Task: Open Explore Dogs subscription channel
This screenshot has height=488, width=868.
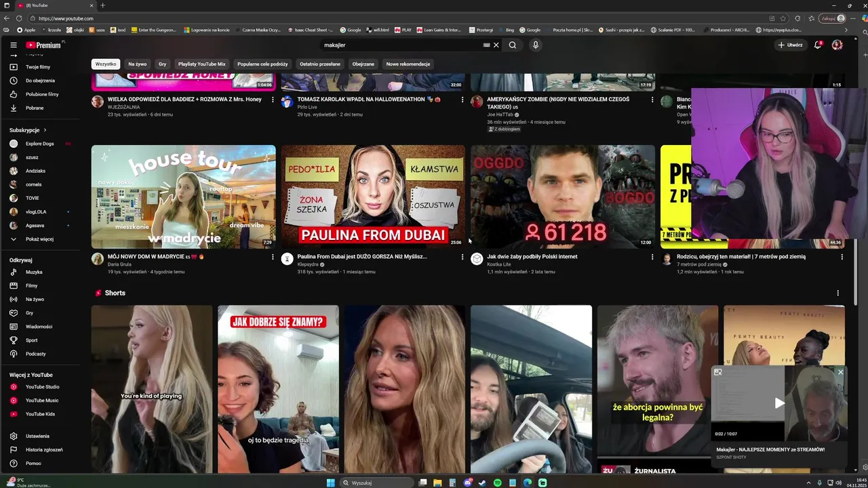Action: (x=39, y=144)
